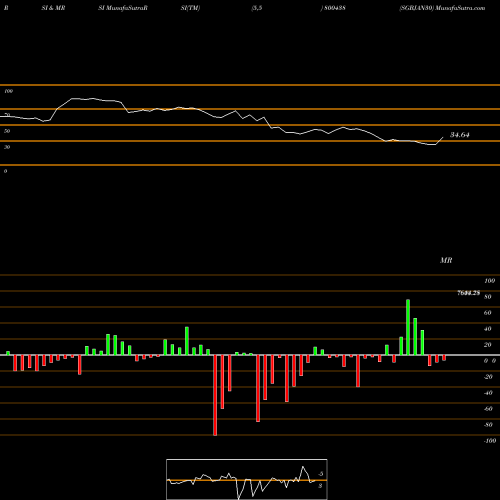The width and height of the screenshot is (500, 500).
Task: Click the RSI value label 34.64
Action: click(x=460, y=135)
